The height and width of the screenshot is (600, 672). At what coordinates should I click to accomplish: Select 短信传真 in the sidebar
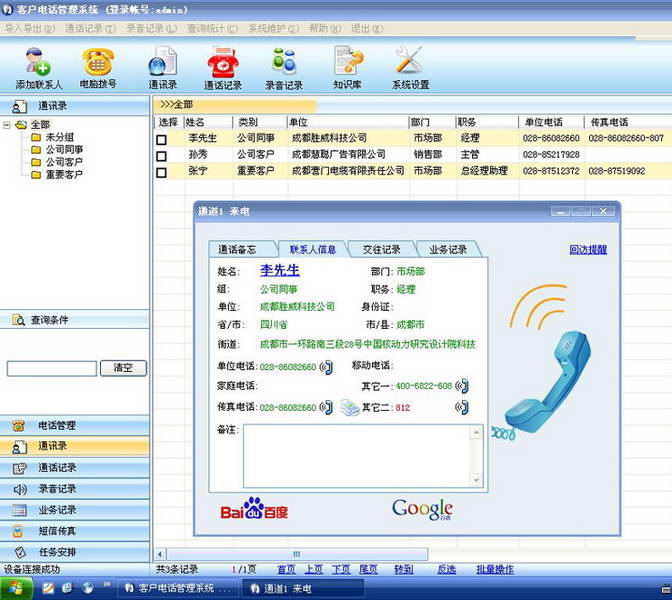(75, 531)
